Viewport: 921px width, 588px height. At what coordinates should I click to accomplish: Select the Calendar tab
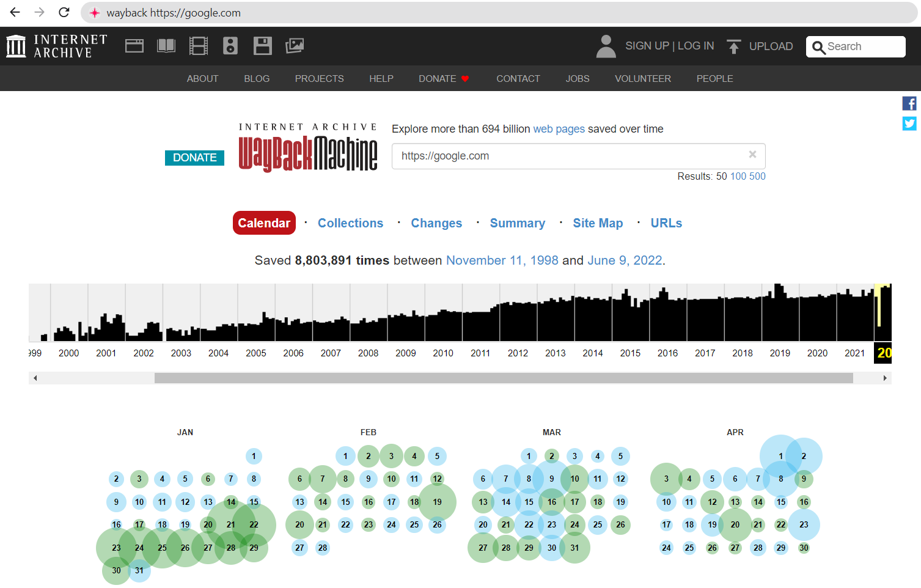click(x=264, y=222)
